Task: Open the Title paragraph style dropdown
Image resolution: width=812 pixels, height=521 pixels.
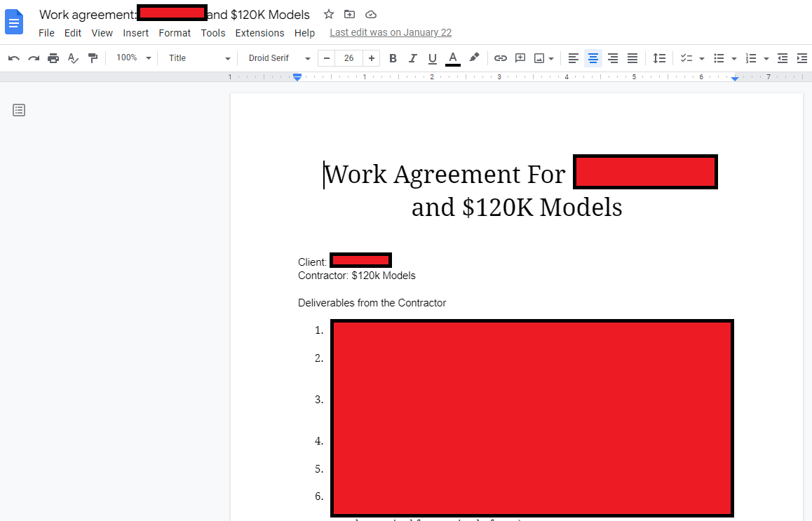Action: pos(199,58)
